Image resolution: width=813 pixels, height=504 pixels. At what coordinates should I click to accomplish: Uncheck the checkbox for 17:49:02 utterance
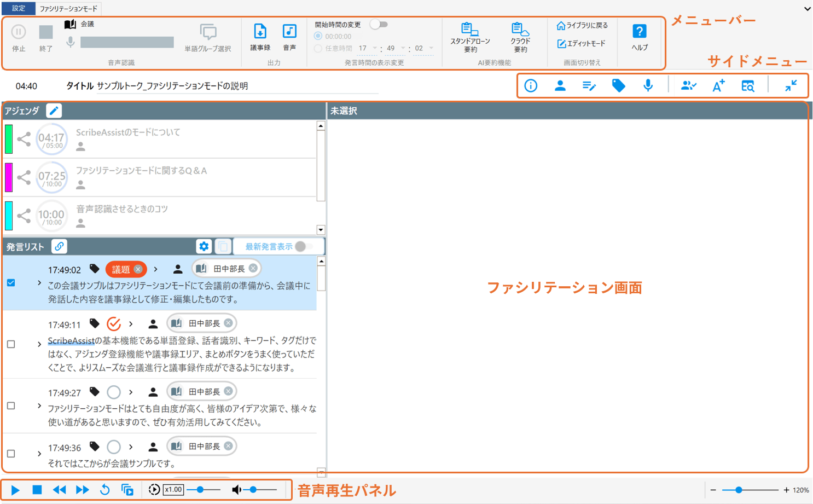(x=11, y=283)
